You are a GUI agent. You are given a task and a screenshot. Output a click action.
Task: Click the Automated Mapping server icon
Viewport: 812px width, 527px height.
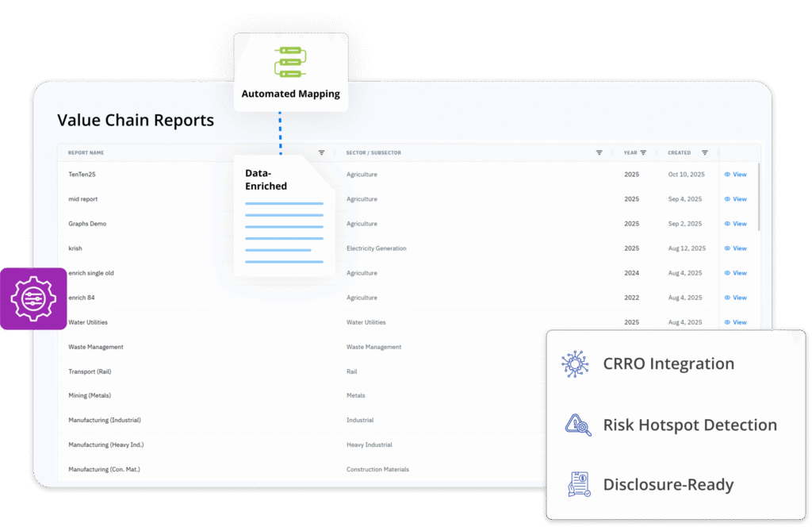pos(290,63)
